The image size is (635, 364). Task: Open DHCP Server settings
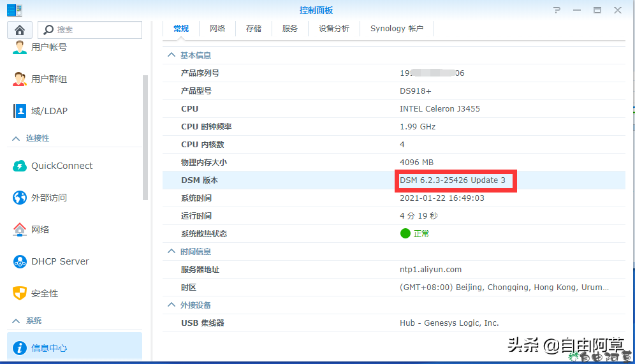pyautogui.click(x=60, y=261)
